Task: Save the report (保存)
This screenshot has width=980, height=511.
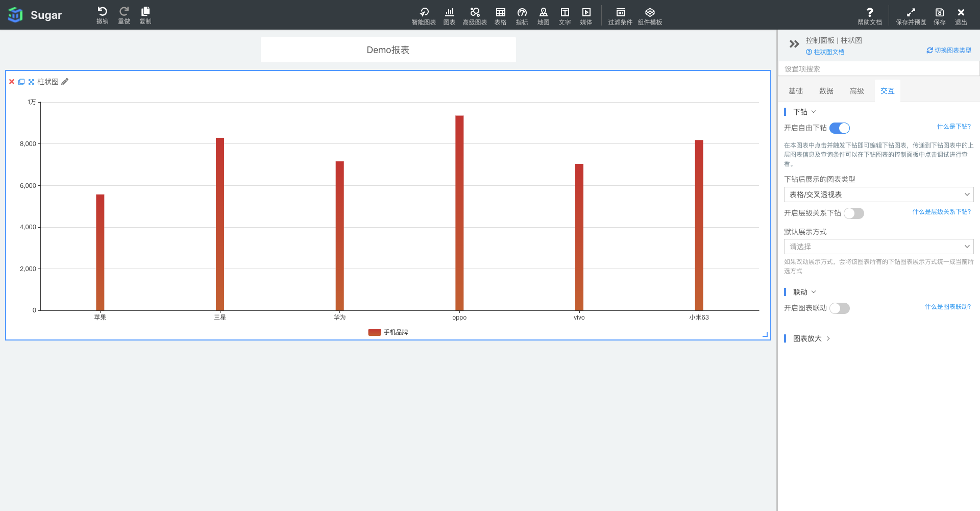Action: point(940,16)
